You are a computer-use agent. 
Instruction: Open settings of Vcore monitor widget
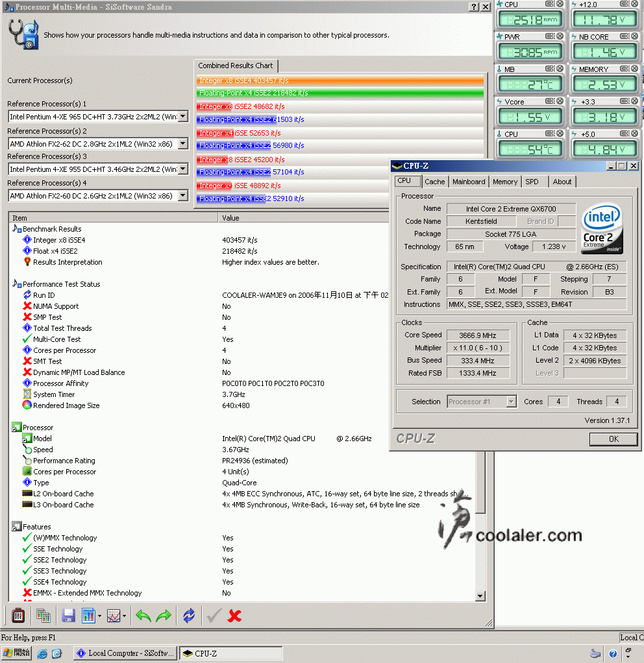tap(550, 101)
